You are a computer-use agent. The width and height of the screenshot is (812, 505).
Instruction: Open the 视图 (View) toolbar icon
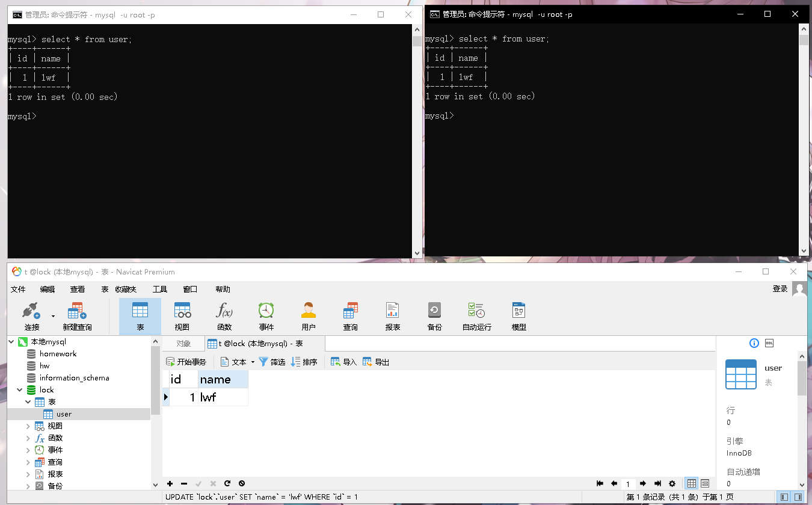[x=182, y=316]
